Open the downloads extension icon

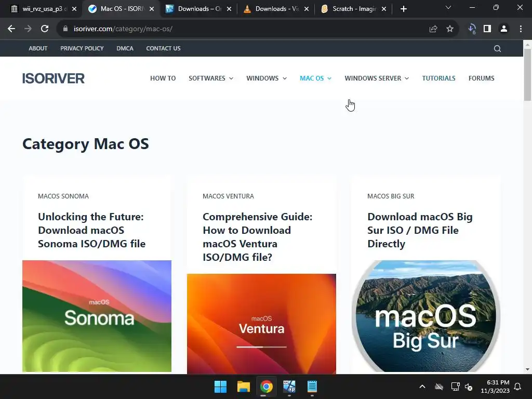pyautogui.click(x=472, y=29)
